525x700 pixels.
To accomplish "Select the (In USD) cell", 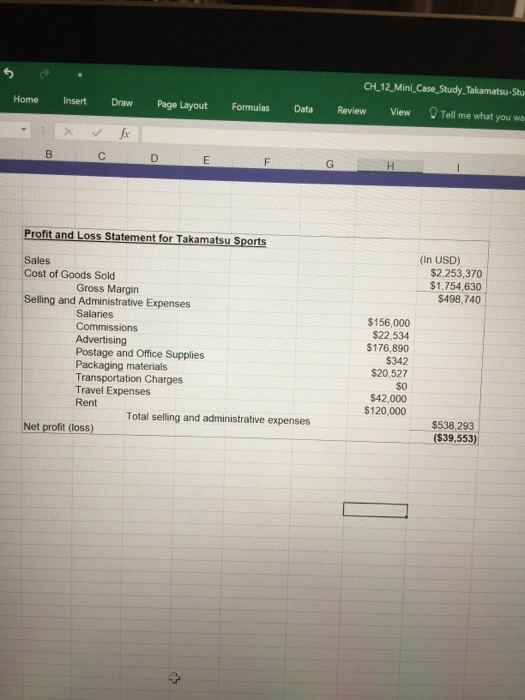I will pos(440,260).
